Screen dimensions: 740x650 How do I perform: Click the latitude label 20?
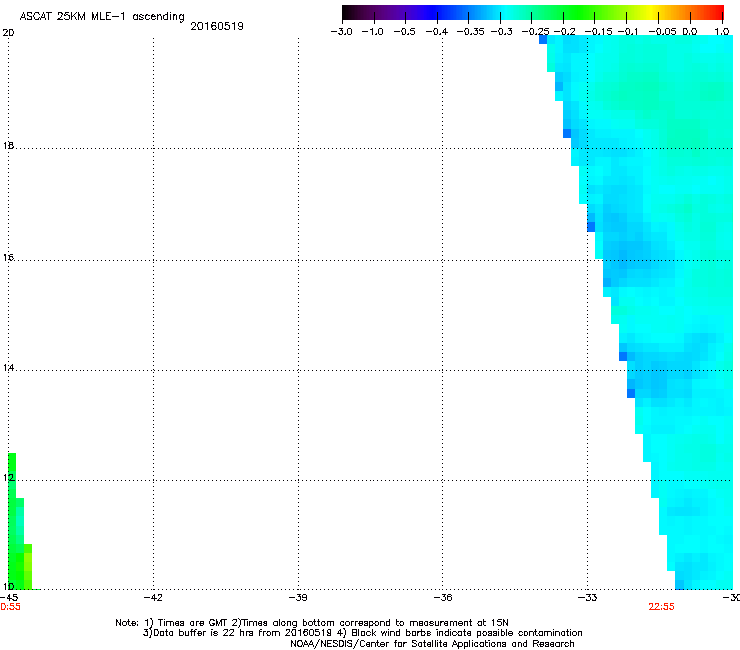point(8,33)
